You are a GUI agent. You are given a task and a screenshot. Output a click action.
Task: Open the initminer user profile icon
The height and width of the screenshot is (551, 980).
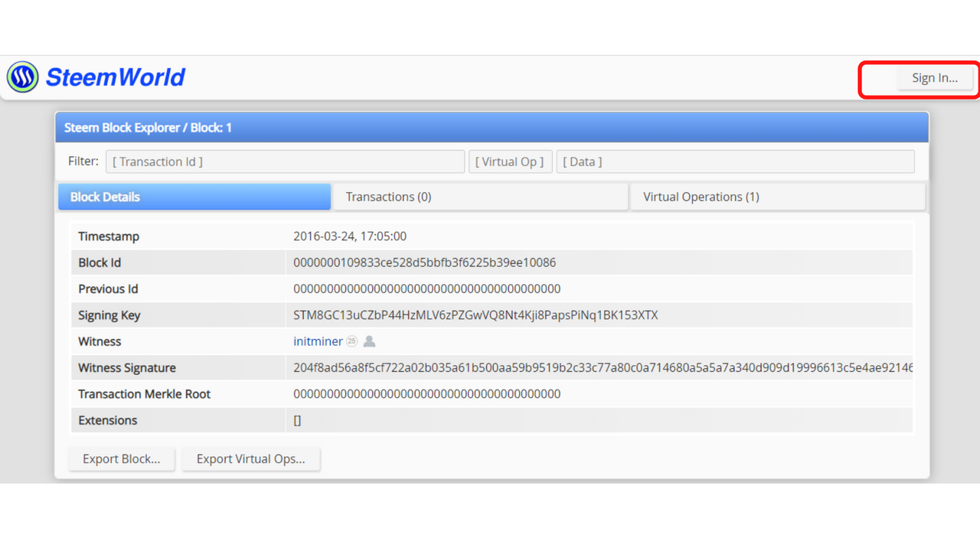click(369, 341)
